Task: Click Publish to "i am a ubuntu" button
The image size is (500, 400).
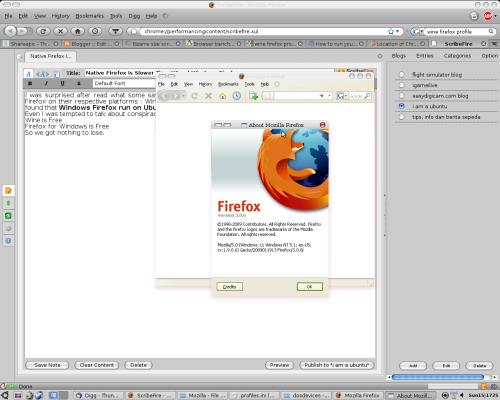Action: click(x=337, y=365)
